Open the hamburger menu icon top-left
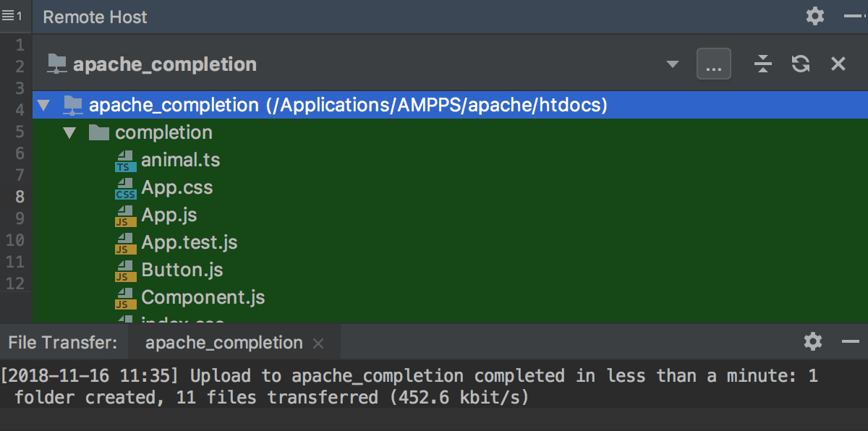 (10, 16)
